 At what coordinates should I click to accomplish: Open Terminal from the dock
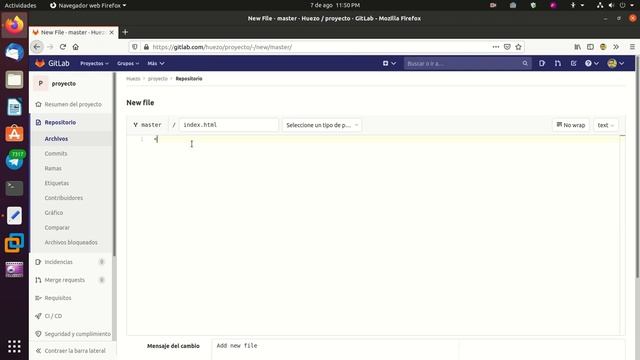(14, 188)
